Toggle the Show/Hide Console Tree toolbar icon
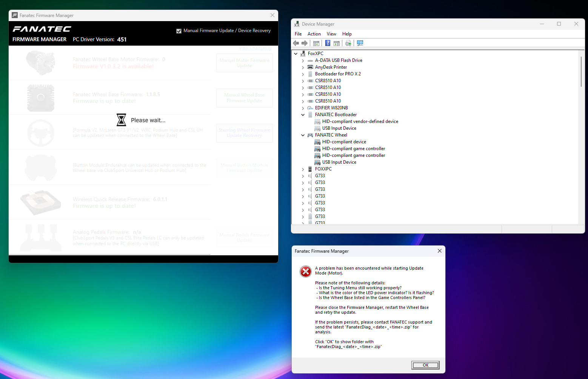Image resolution: width=588 pixels, height=379 pixels. (x=316, y=43)
